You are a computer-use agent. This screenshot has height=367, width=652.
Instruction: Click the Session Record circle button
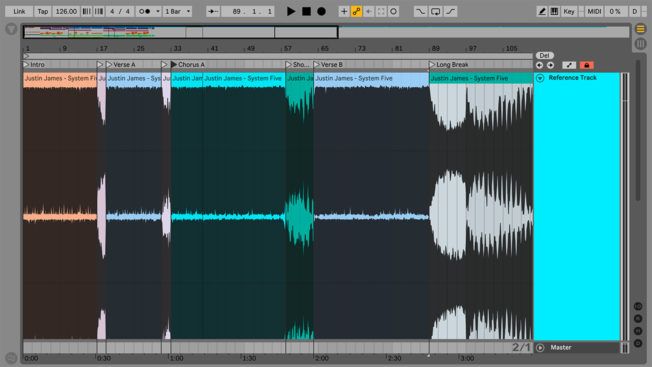393,11
